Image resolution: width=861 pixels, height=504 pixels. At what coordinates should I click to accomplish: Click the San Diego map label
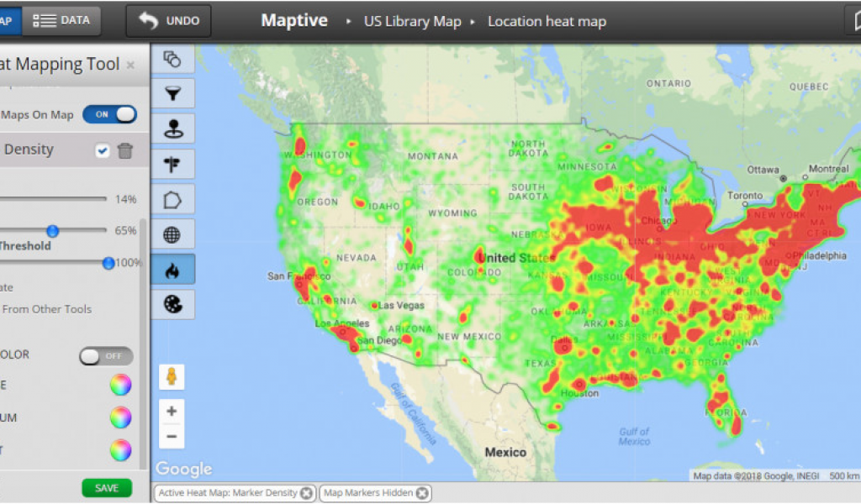(380, 340)
